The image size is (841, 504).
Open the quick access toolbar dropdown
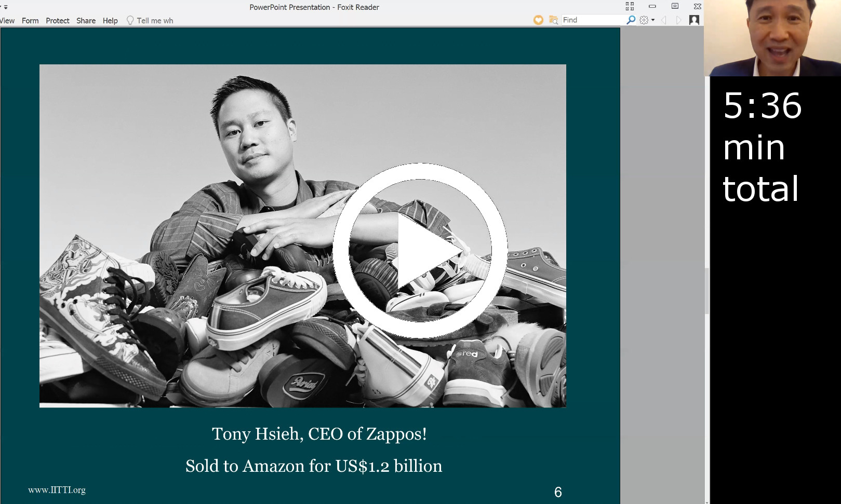coord(5,7)
